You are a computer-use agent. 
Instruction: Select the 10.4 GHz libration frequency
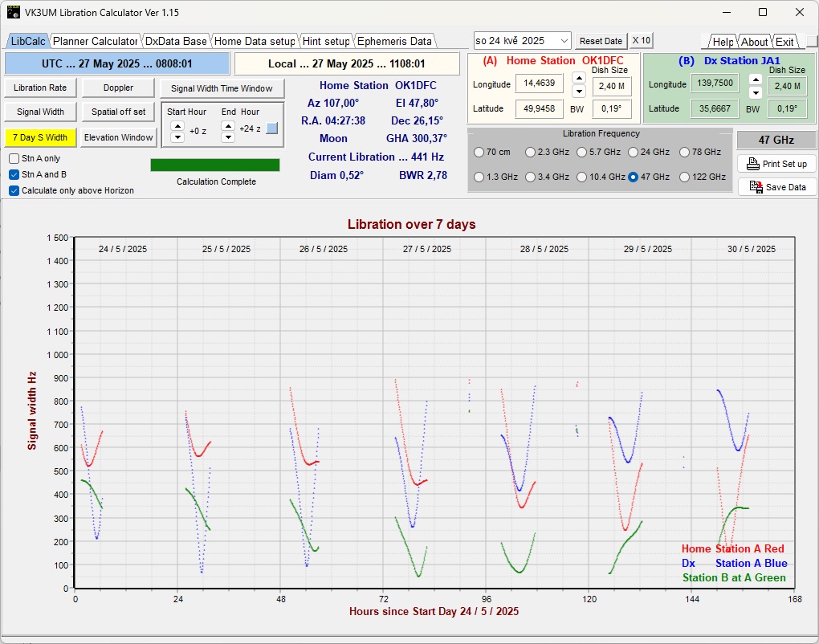tap(582, 177)
